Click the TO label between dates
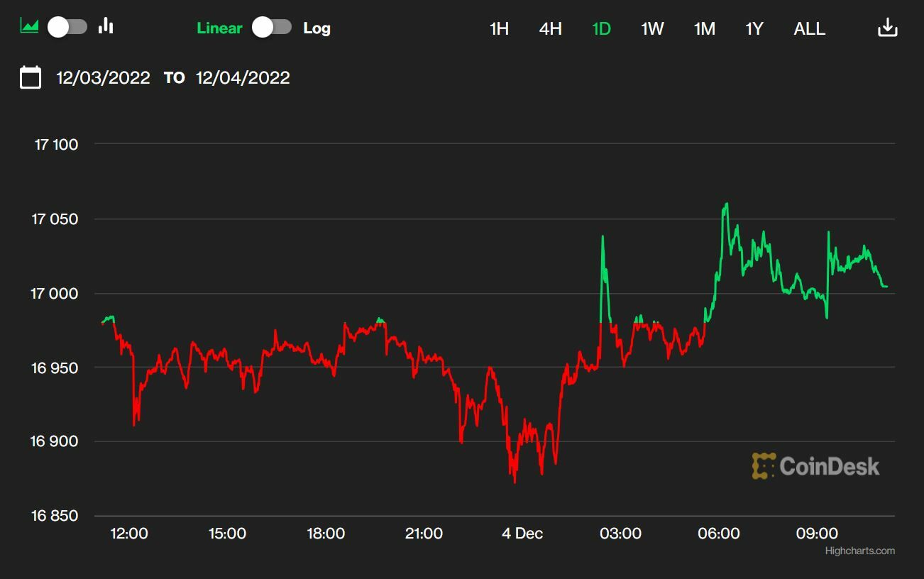 point(174,78)
